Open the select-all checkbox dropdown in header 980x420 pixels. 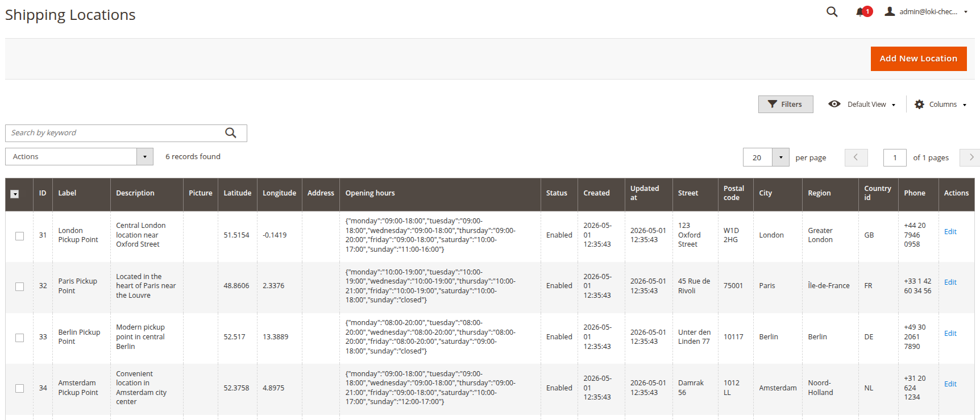coord(15,194)
